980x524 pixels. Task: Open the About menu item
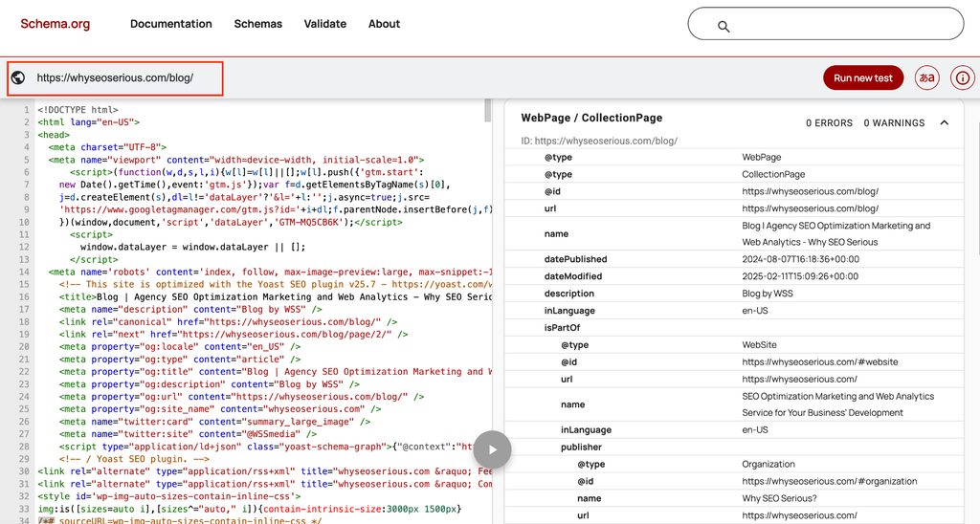(x=384, y=24)
